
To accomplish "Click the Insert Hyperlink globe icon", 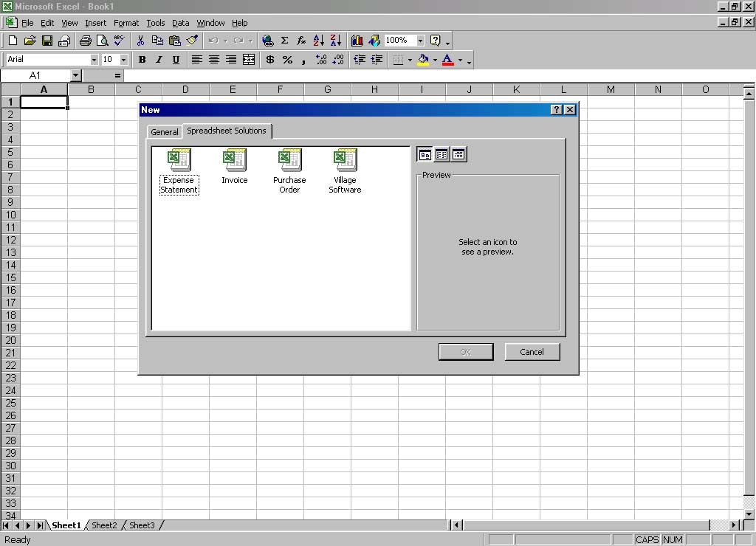I will pyautogui.click(x=267, y=41).
